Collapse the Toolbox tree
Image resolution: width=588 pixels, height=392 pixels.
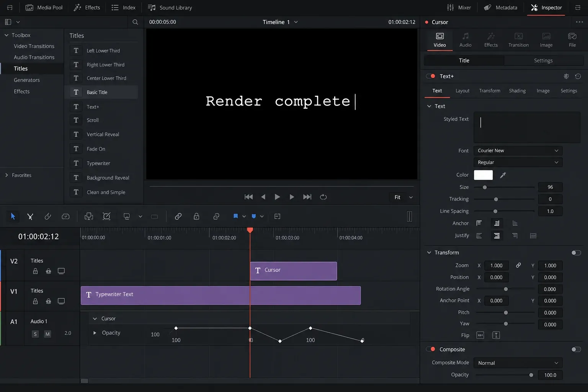coord(6,35)
